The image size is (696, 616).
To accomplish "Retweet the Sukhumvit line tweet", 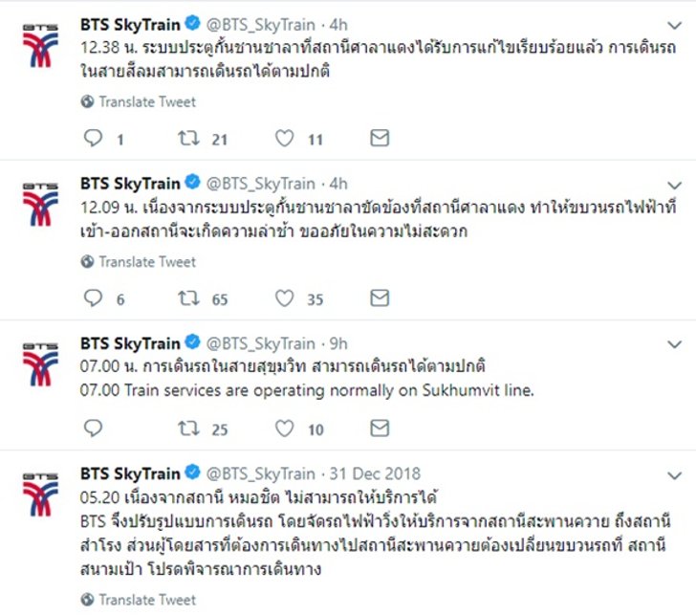I will 188,429.
